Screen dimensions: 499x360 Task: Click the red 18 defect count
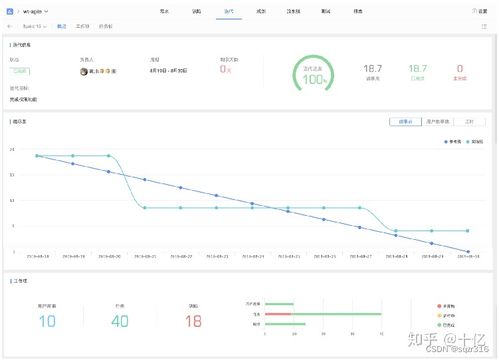click(x=193, y=321)
